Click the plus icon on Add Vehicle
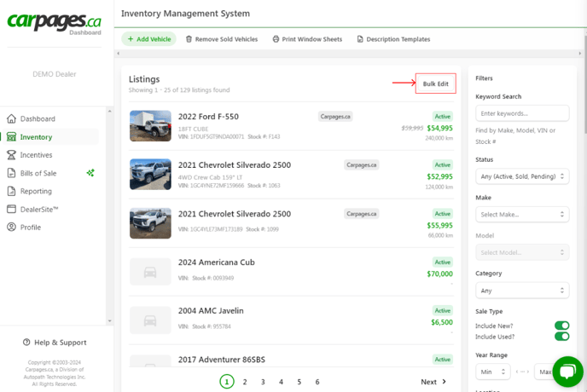 (131, 39)
